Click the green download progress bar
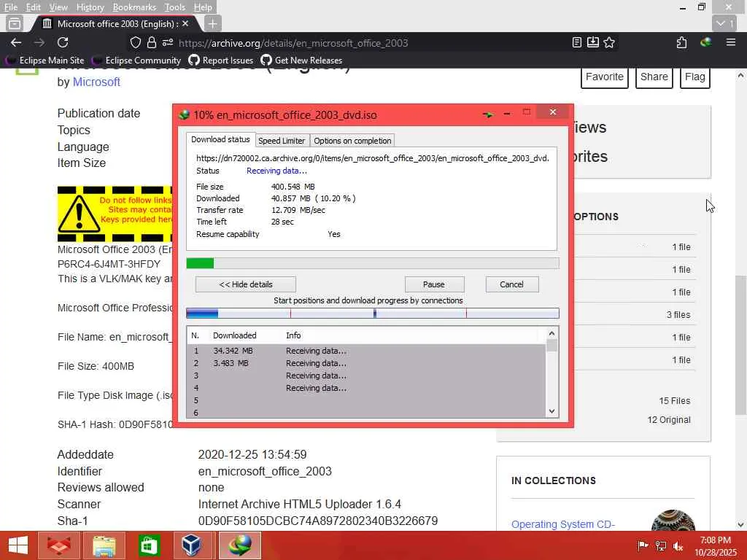The width and height of the screenshot is (747, 560). click(x=373, y=263)
